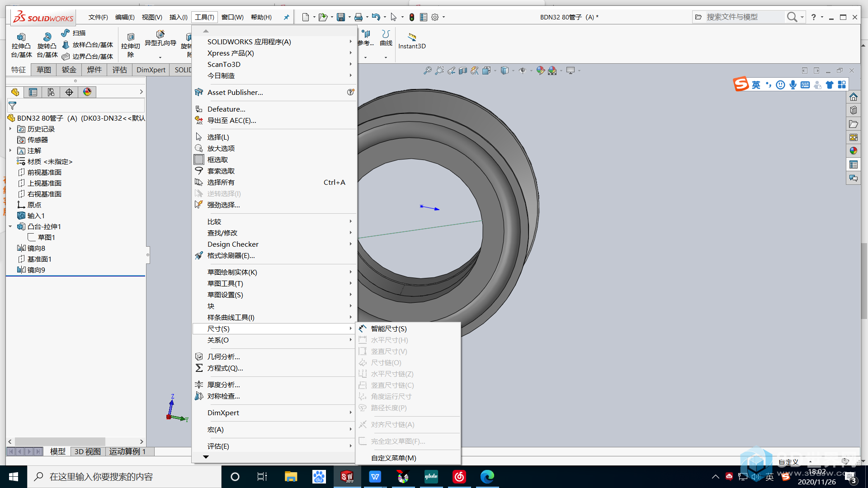Pin the menu bar with pushpin
Viewport: 868px width, 488px height.
coord(286,17)
